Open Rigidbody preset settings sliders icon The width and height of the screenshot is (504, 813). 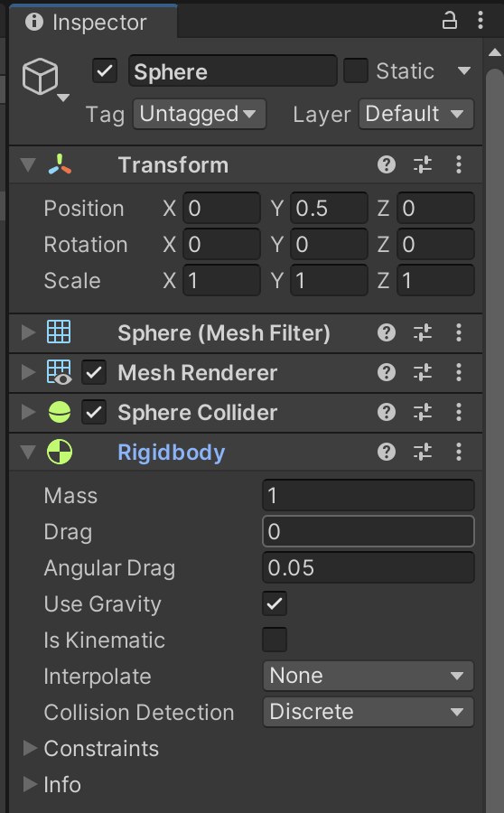click(x=423, y=453)
